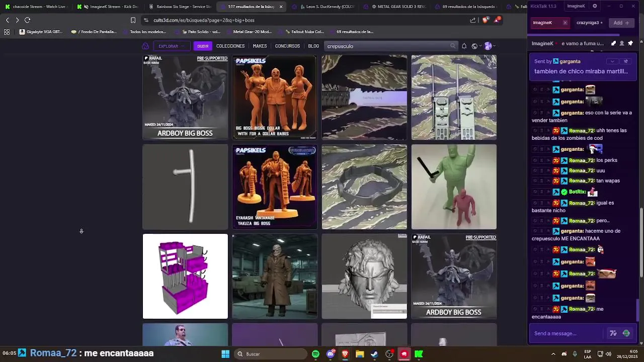Image resolution: width=644 pixels, height=362 pixels.
Task: Click the browser address bar URL
Action: (204, 20)
